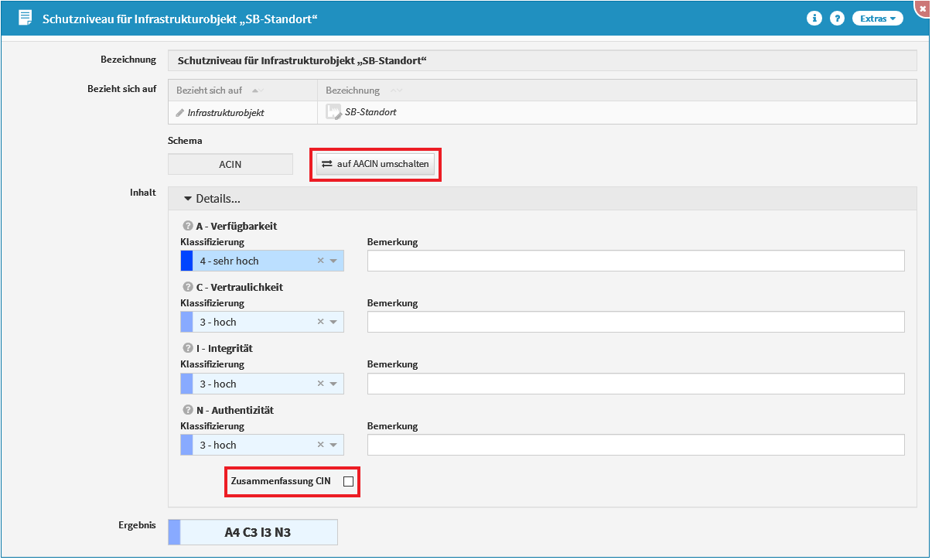Click the info icon in header
The image size is (932, 560).
pos(814,19)
